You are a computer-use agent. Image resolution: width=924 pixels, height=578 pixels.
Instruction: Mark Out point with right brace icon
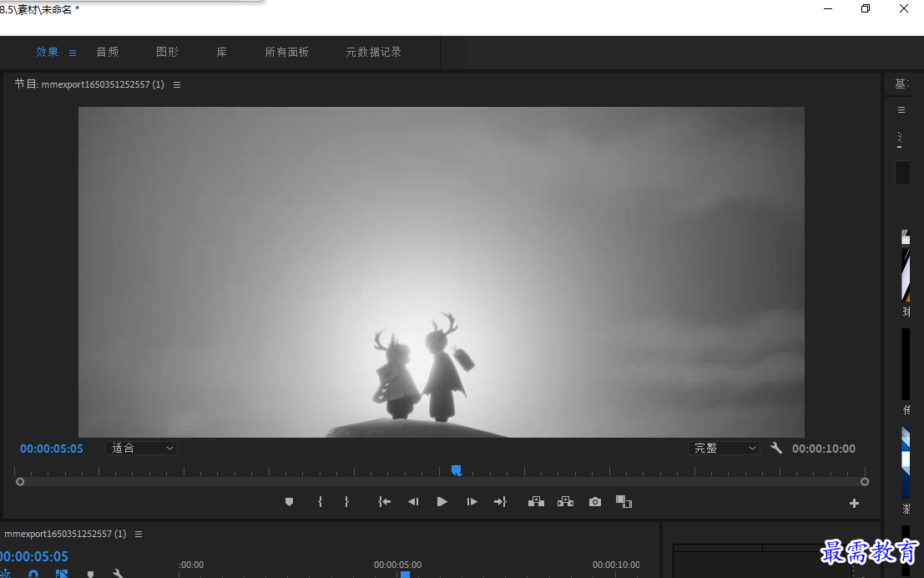point(346,502)
